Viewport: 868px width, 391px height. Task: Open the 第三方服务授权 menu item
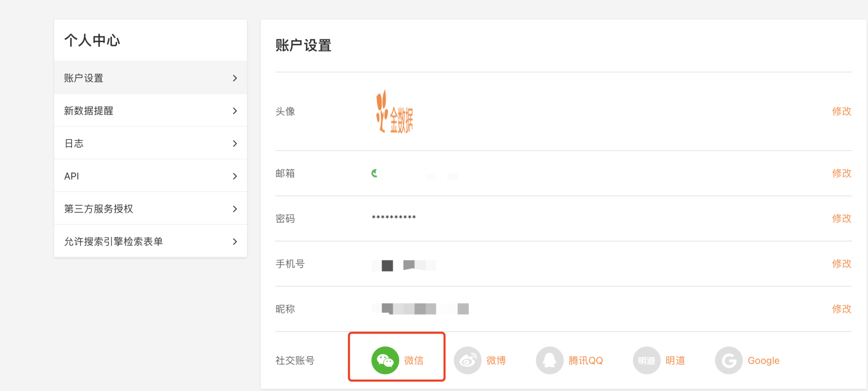tap(151, 208)
